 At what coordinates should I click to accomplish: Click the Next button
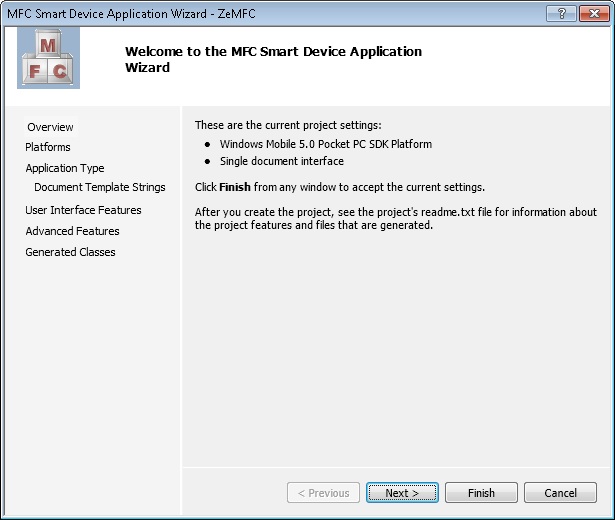[x=402, y=493]
